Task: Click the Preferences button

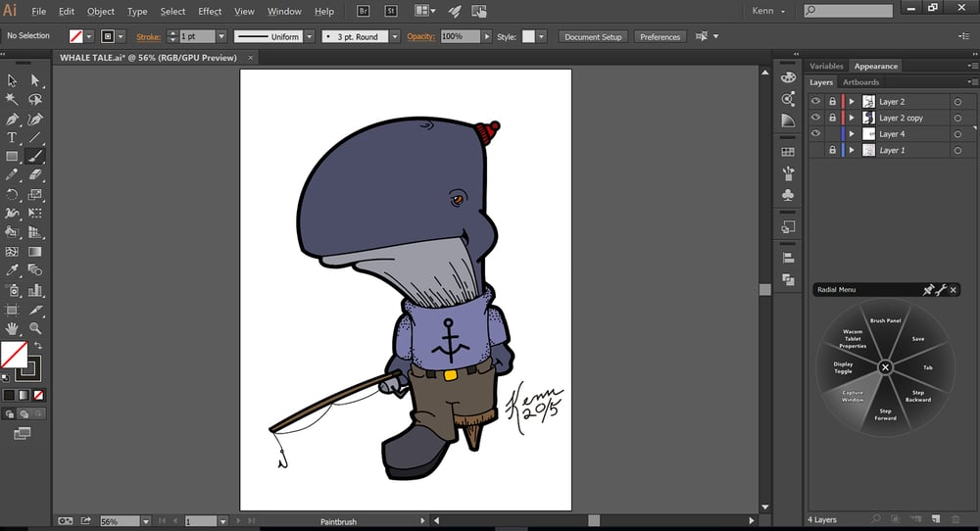Action: point(660,37)
